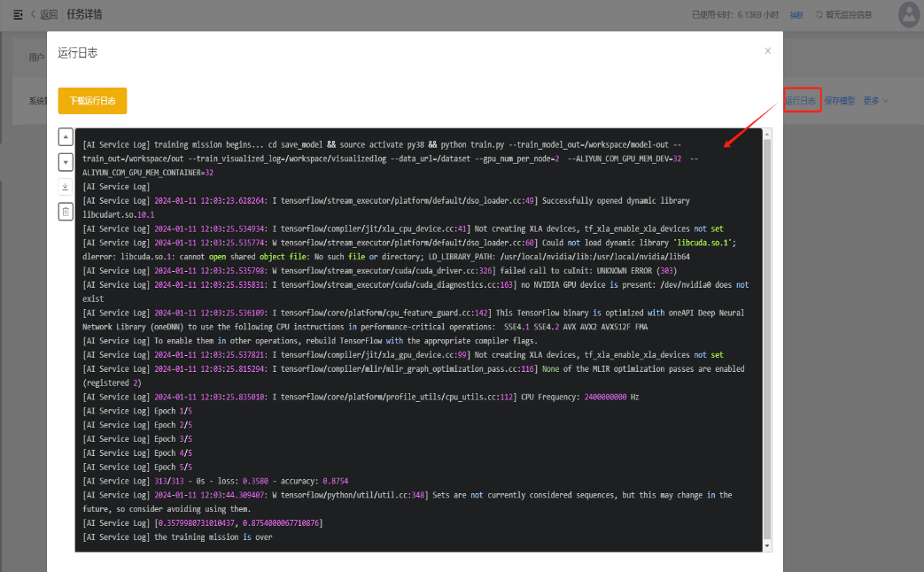Image resolution: width=924 pixels, height=572 pixels.
Task: Click the download arrow icon beside the log
Action: [x=66, y=187]
